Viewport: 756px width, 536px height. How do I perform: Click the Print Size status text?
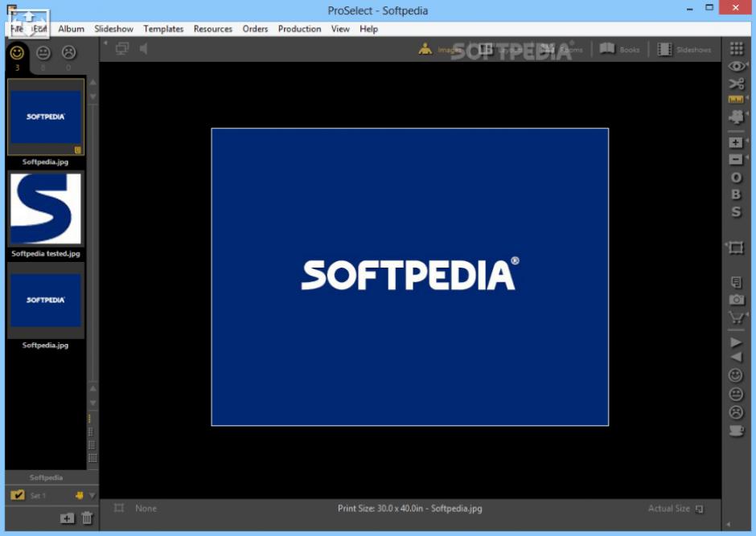410,509
